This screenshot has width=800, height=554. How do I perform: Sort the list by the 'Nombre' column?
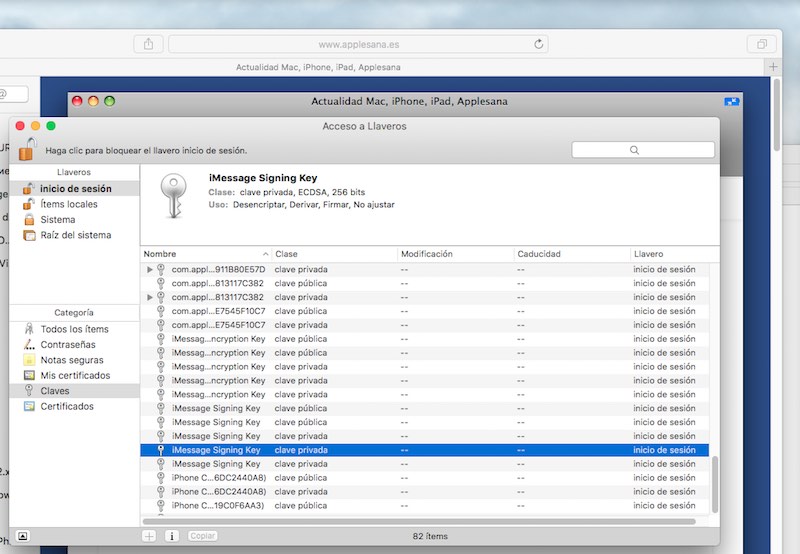coord(206,254)
